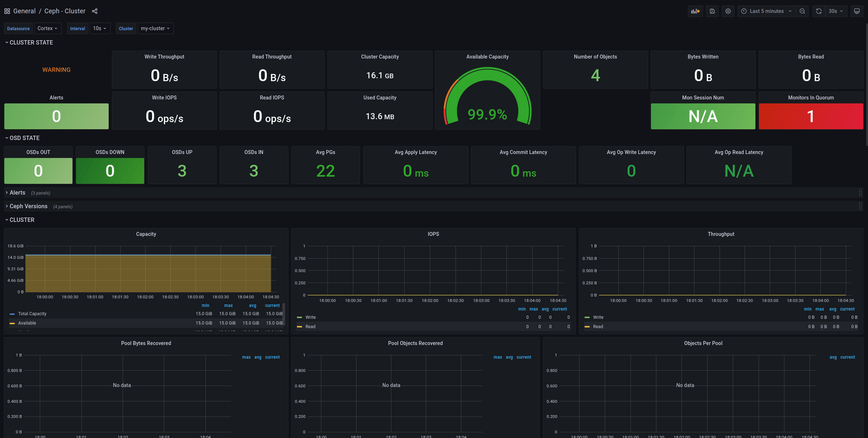The height and width of the screenshot is (438, 868).
Task: Open dashboard settings with the gear icon
Action: point(728,11)
